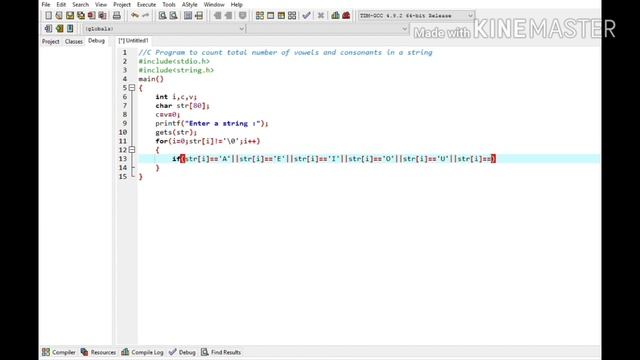Click the comment text on line 1
This screenshot has width=640, height=360.
click(x=285, y=53)
